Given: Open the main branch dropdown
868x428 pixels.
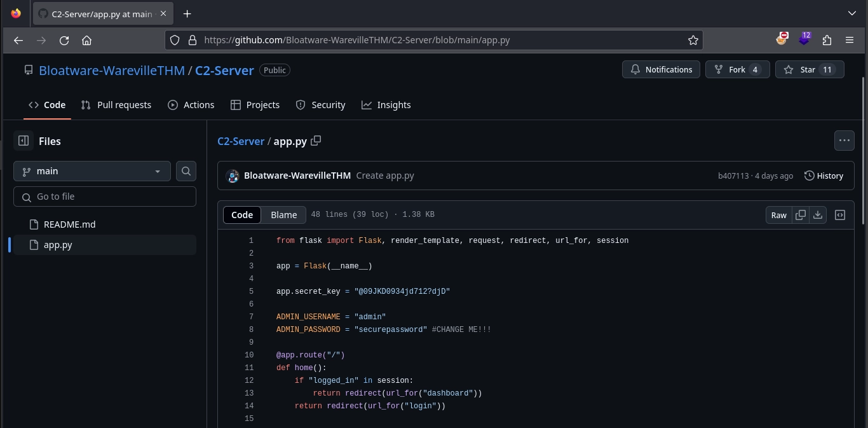Looking at the screenshot, I should [92, 171].
